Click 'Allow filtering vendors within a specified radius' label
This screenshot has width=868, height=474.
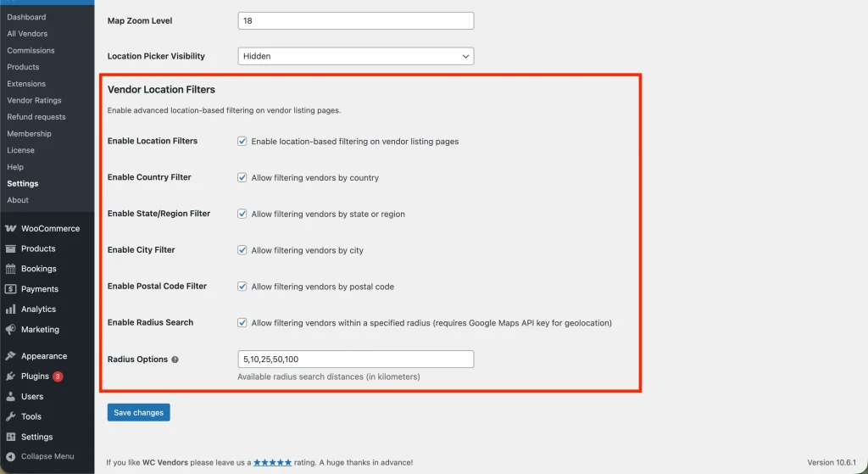pyautogui.click(x=341, y=323)
